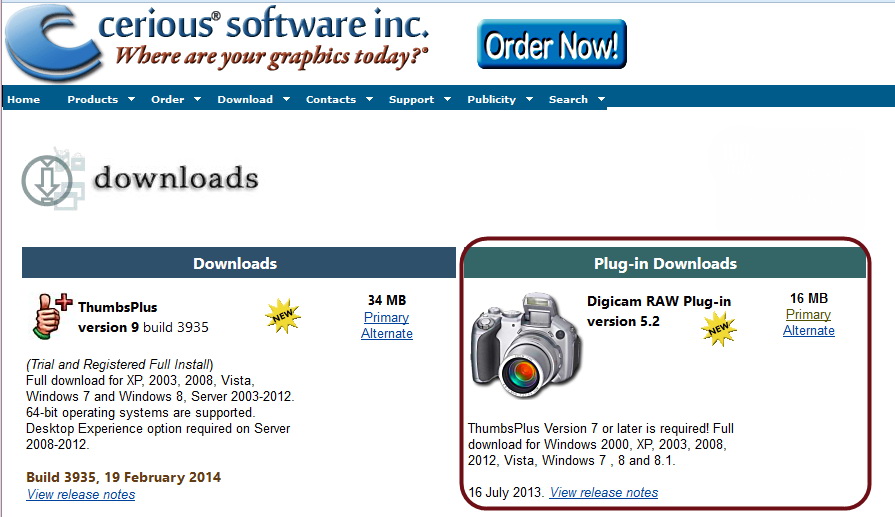
Task: Click the NEW starburst beside Digicam RAW Plug-in
Action: click(719, 328)
